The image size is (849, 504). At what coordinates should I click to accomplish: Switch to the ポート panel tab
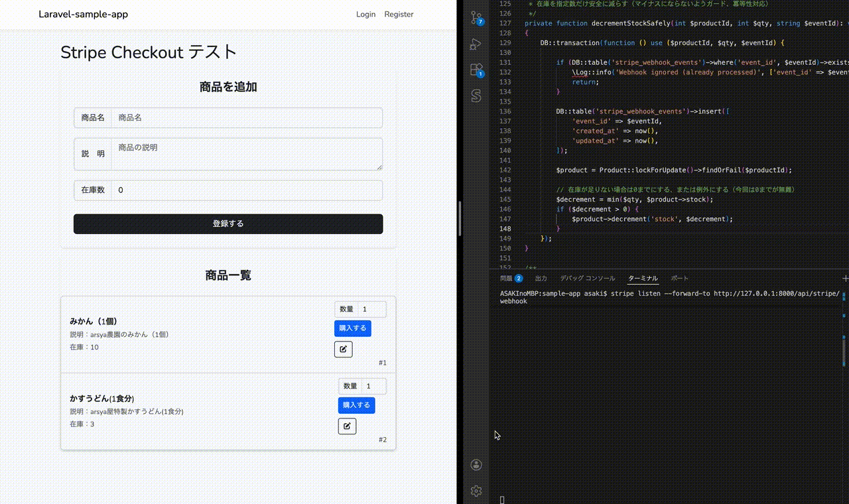coord(679,279)
